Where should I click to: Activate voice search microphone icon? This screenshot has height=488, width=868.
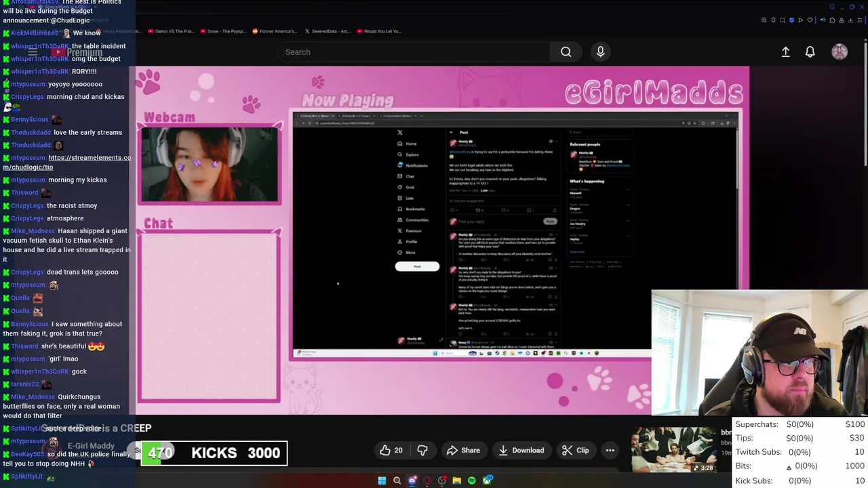(600, 52)
